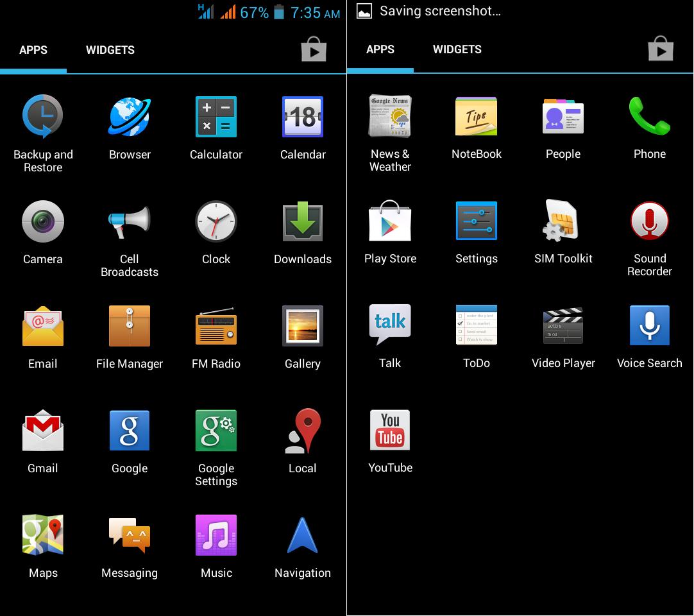Image resolution: width=694 pixels, height=616 pixels.
Task: Launch the Sound Recorder app
Action: point(650,221)
